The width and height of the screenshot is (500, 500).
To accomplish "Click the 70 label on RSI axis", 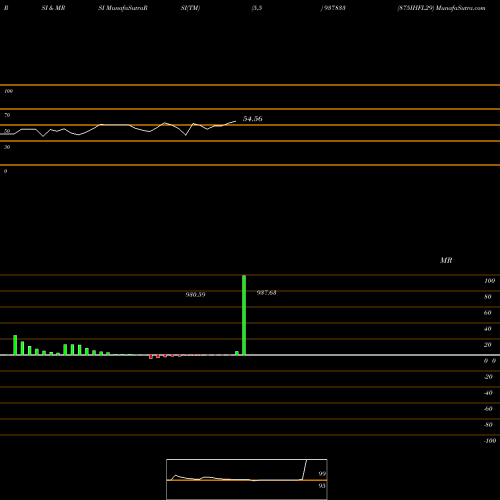I will point(7,115).
